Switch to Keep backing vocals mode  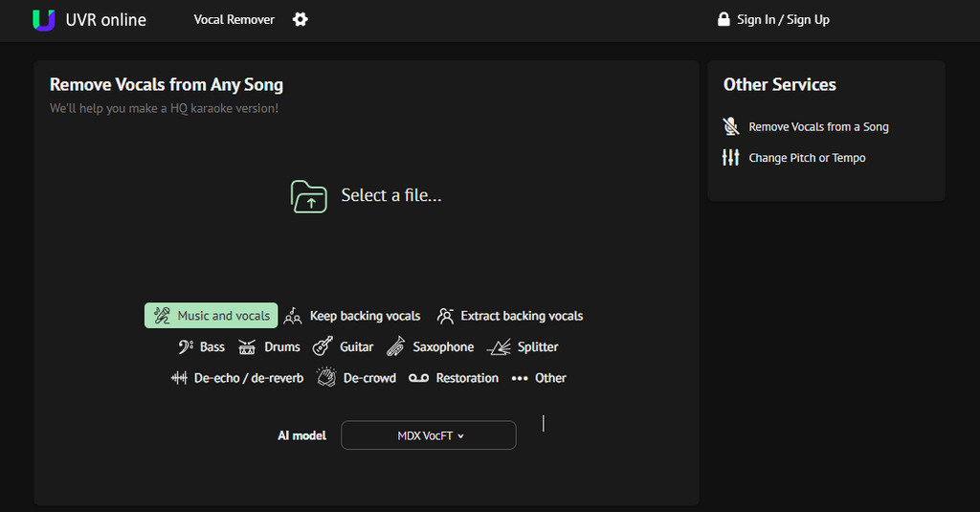[352, 316]
